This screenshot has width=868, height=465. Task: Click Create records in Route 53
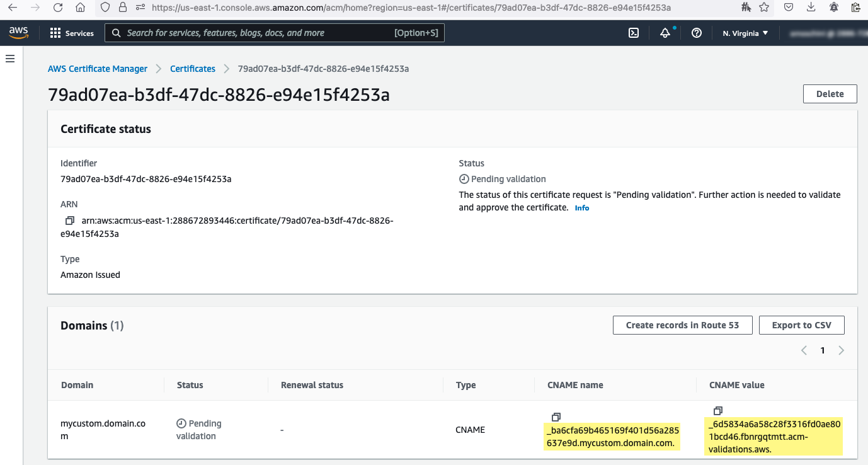click(682, 325)
